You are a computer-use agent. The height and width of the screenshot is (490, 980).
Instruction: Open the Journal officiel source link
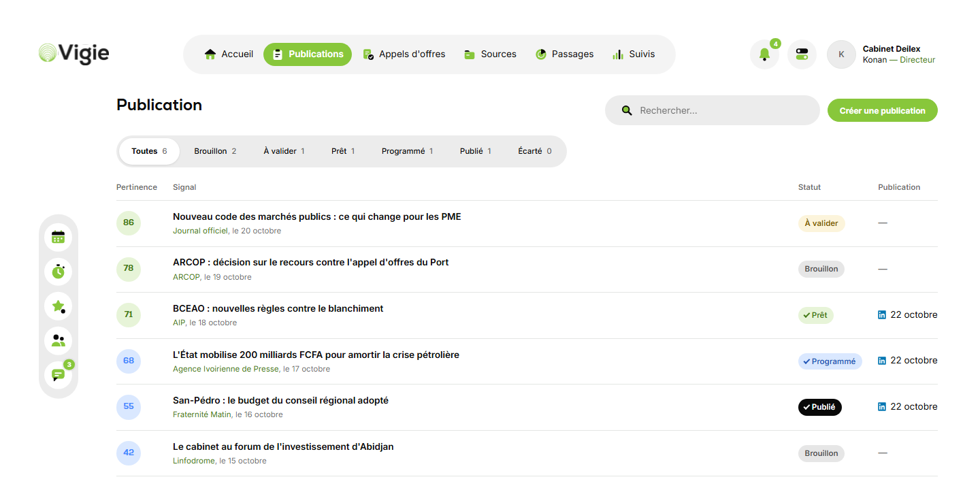200,231
